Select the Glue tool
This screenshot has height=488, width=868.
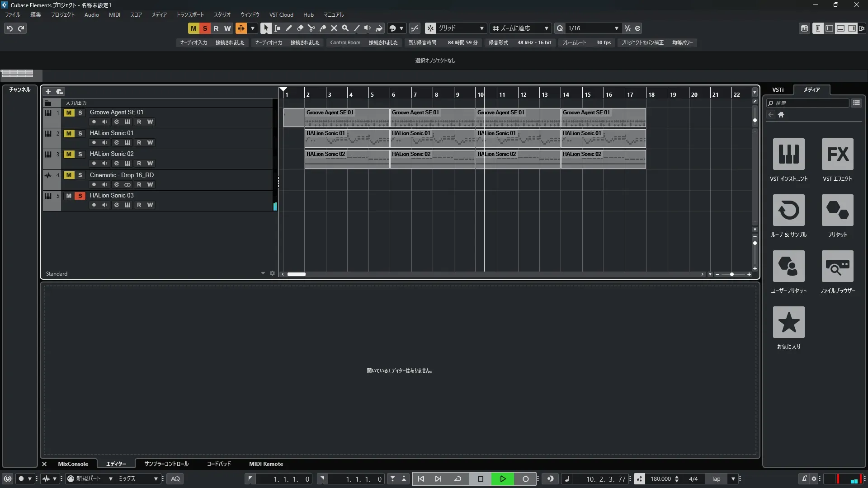point(323,28)
